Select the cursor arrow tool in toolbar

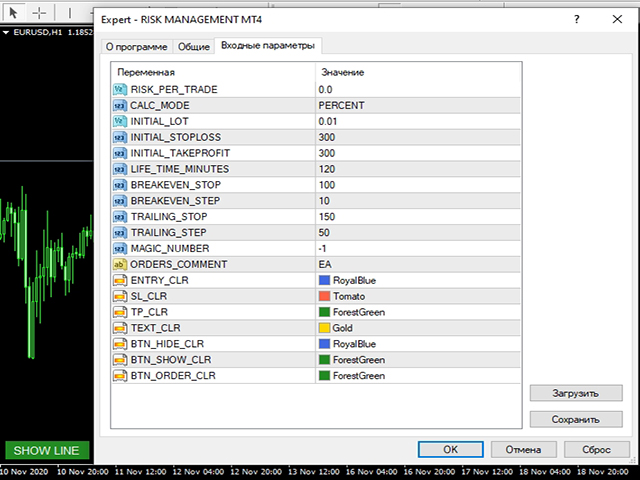pyautogui.click(x=13, y=13)
